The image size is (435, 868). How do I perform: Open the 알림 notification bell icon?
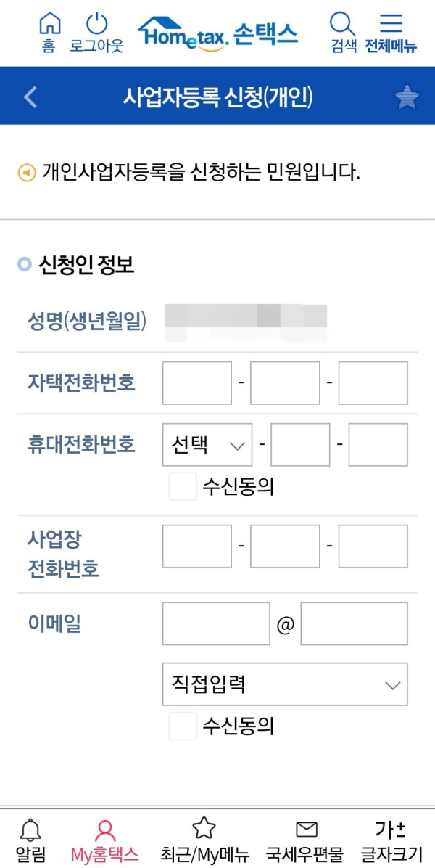coord(29,836)
